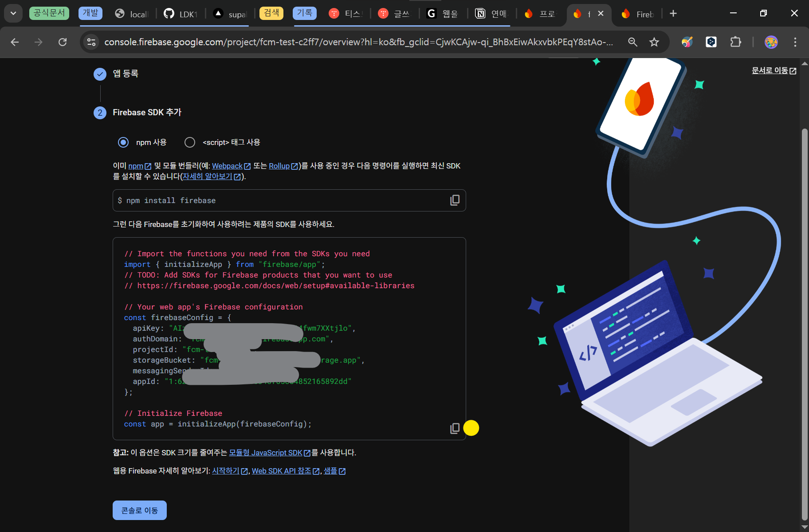Screen dimensions: 809x532
Task: Open the 공식문서 tab group
Action: (49, 13)
